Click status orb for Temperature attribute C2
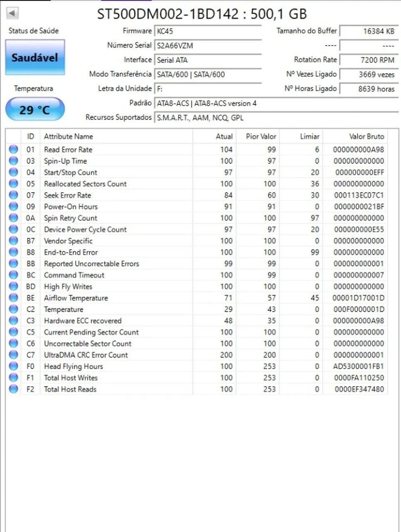 [14, 309]
